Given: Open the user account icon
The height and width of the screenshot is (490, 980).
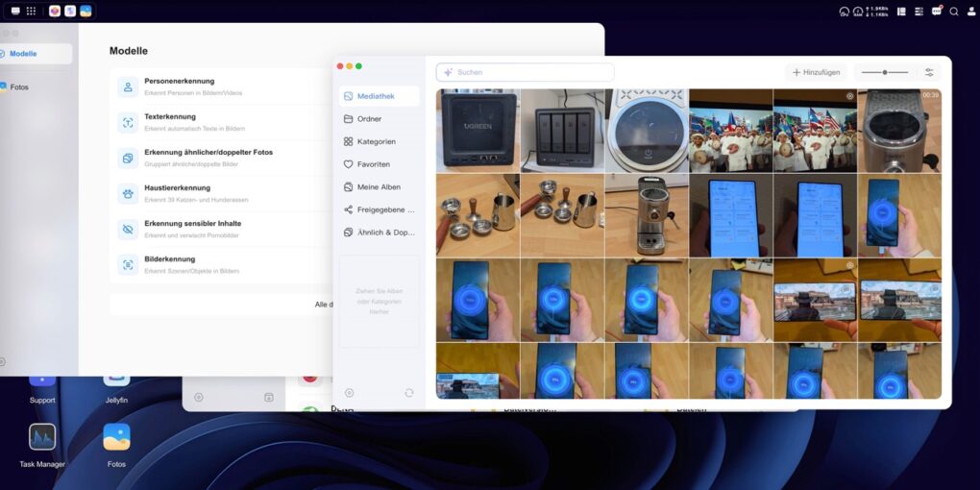Looking at the screenshot, I should 971,12.
